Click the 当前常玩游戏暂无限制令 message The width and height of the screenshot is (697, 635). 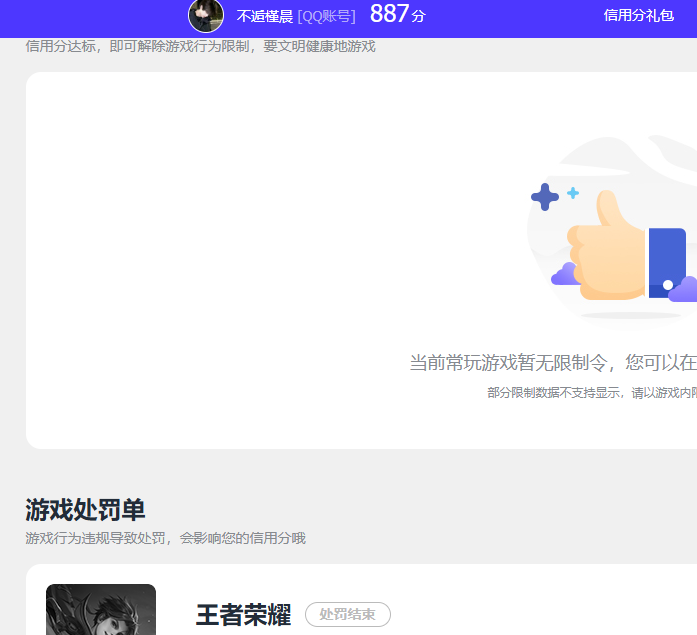(x=553, y=363)
